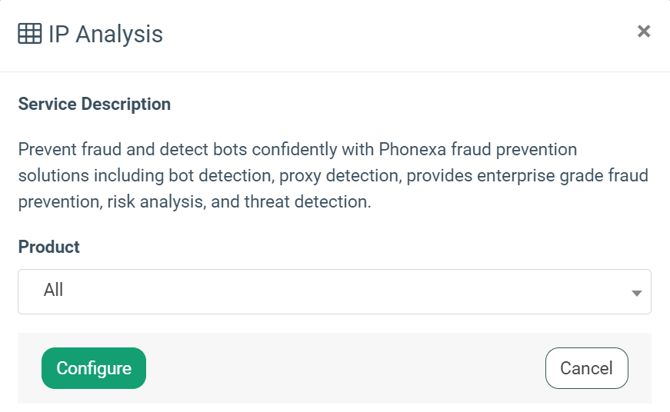Open the Product dropdown

pyautogui.click(x=334, y=291)
